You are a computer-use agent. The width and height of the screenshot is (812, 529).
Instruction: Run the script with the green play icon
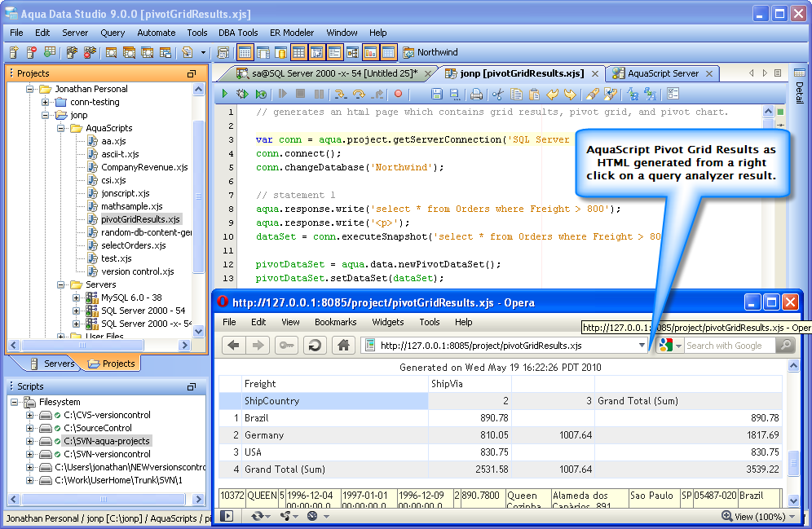coord(225,95)
